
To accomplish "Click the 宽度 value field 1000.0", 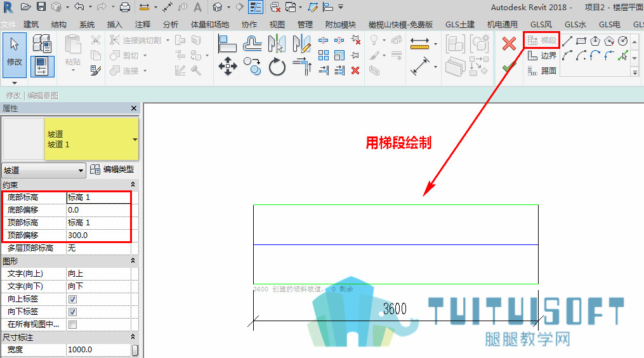I will (98, 349).
